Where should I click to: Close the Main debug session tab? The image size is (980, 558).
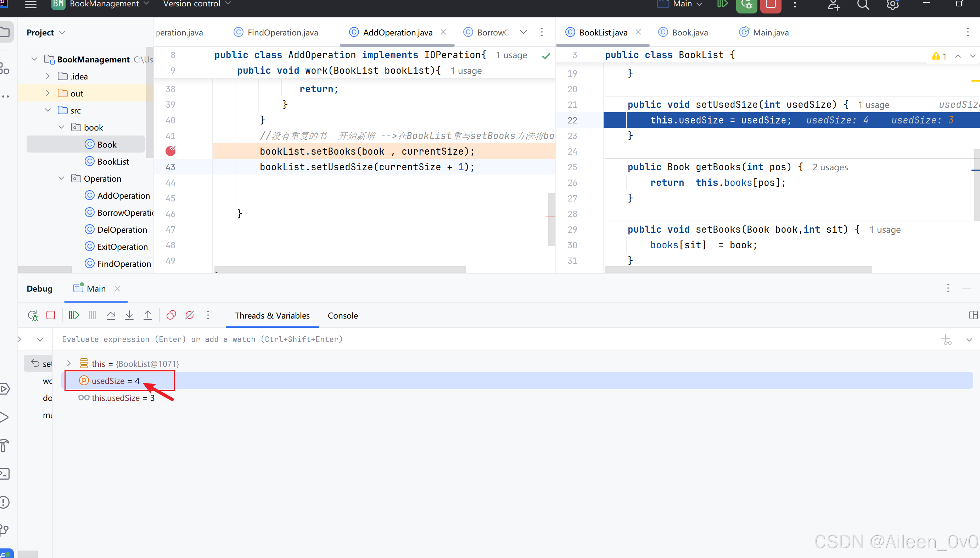coord(117,289)
